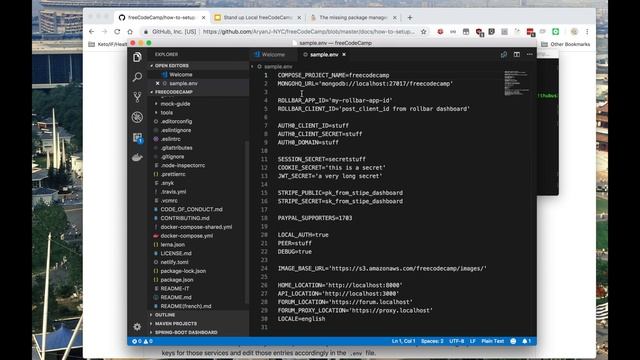Open the package.json file
Image resolution: width=640 pixels, height=360 pixels.
click(177, 280)
